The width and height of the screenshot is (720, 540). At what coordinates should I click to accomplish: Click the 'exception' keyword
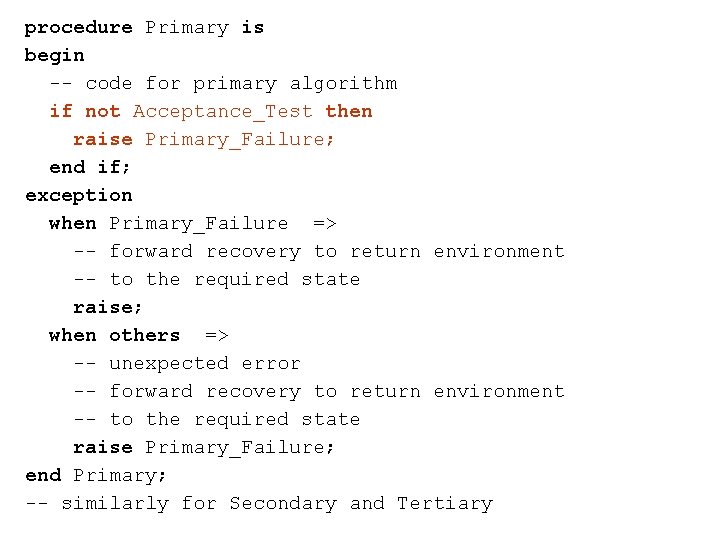tap(78, 195)
